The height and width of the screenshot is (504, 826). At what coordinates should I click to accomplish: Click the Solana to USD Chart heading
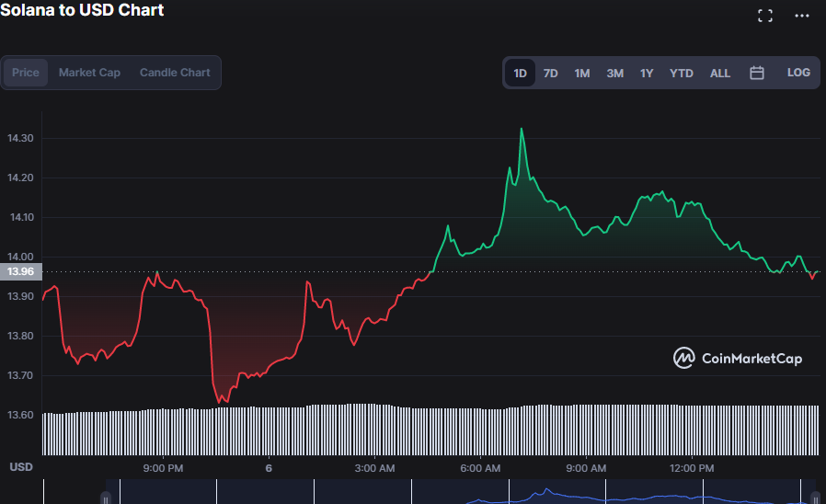click(82, 10)
